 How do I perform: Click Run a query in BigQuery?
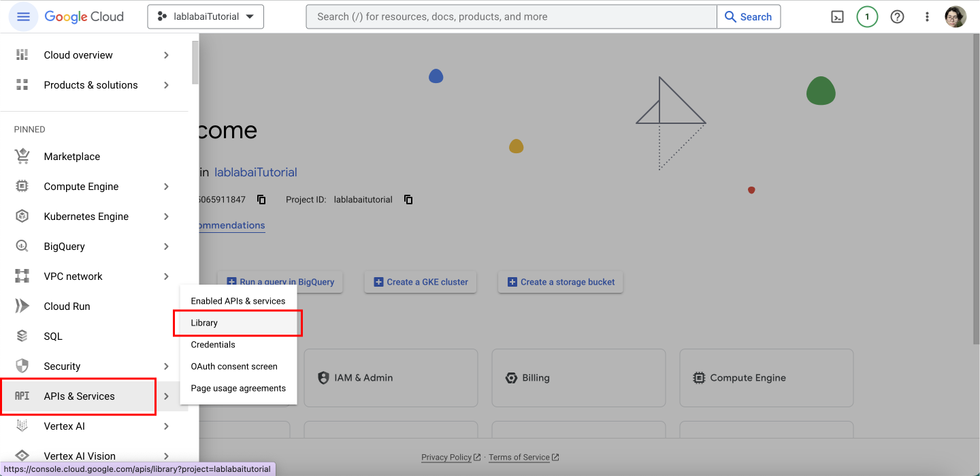click(x=280, y=282)
